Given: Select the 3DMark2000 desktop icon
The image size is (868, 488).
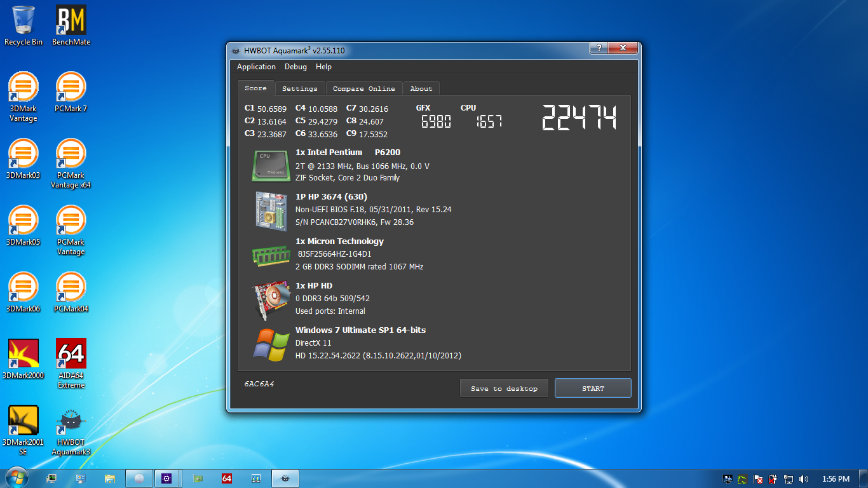Looking at the screenshot, I should 24,359.
